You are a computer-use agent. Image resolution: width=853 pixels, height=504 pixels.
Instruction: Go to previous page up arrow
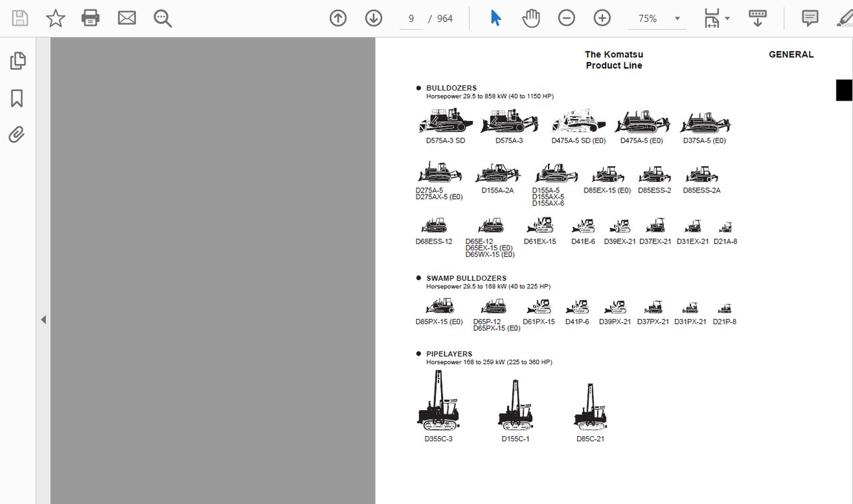(x=338, y=19)
